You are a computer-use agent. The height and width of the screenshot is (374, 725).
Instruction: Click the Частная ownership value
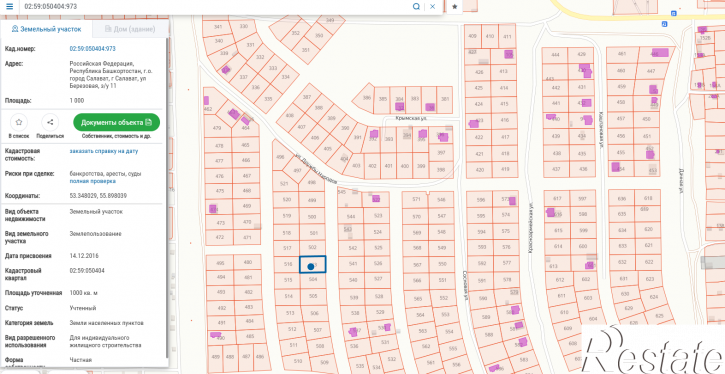tap(80, 360)
